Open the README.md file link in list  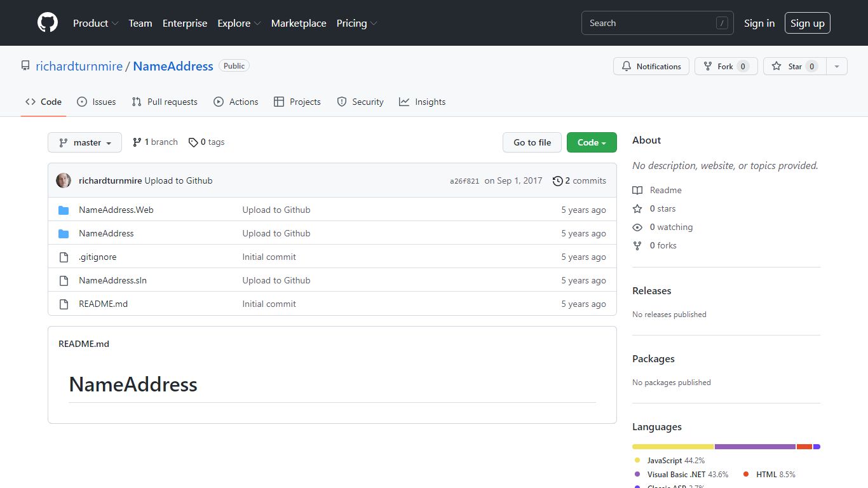click(x=103, y=304)
